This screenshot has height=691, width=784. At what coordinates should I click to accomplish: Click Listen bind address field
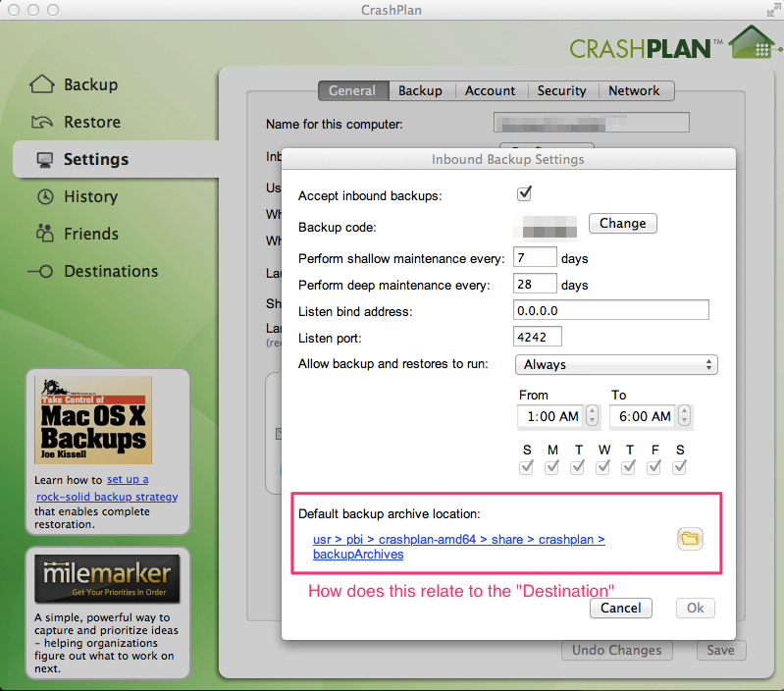[x=611, y=310]
